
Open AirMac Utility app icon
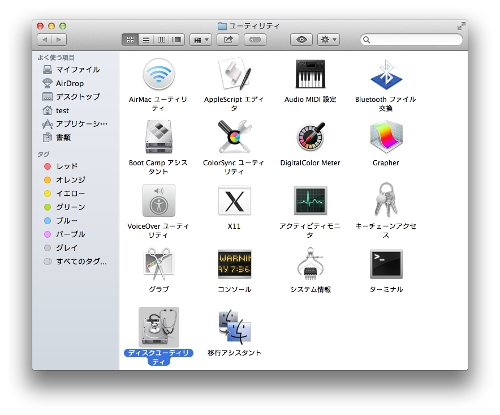[x=159, y=75]
